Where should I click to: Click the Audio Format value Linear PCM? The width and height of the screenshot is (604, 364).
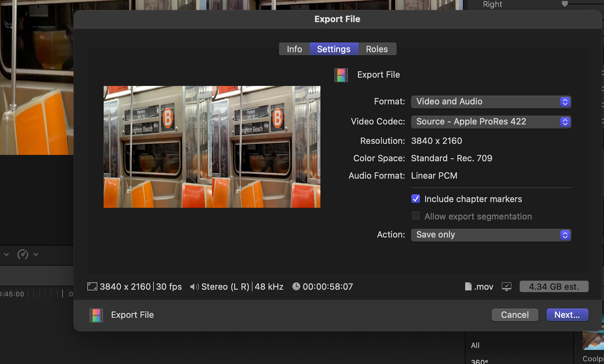click(x=434, y=176)
